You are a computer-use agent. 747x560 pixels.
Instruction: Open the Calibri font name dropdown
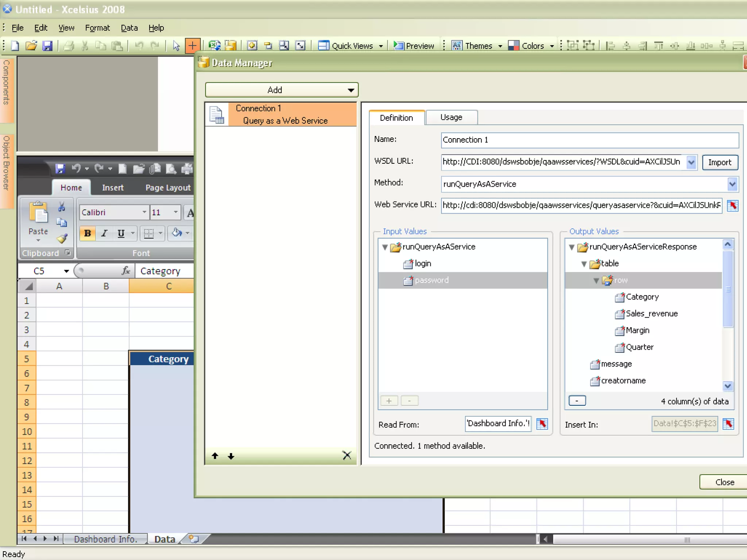point(144,213)
